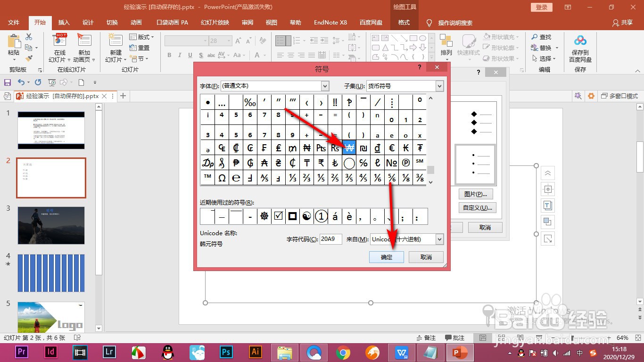
Task: Click the Redo icon in quick access
Action: 38,82
